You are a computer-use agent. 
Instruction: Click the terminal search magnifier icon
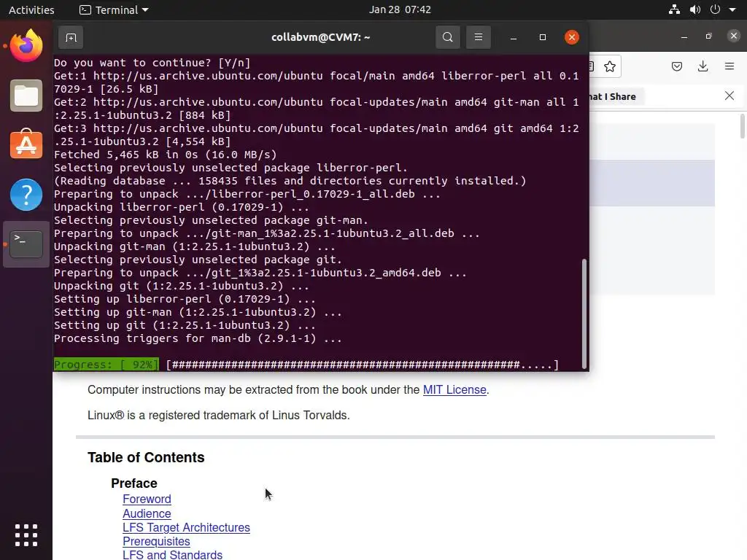tap(448, 37)
